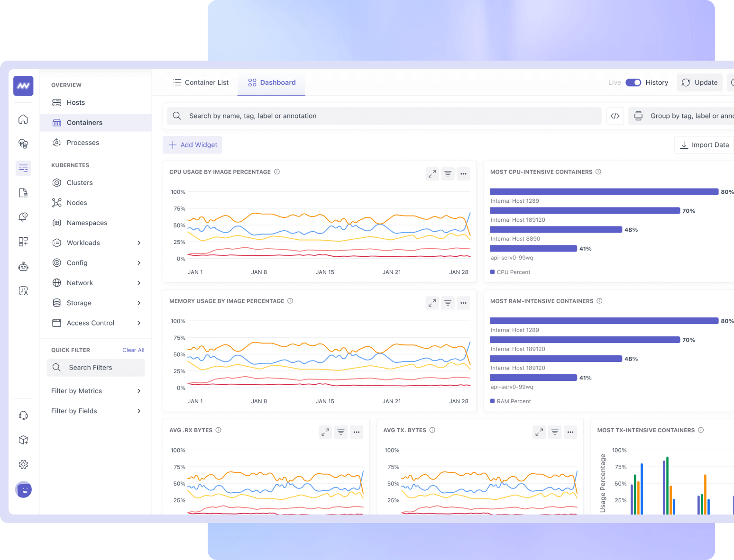
Task: Expand the Workloads submenu
Action: click(x=139, y=243)
